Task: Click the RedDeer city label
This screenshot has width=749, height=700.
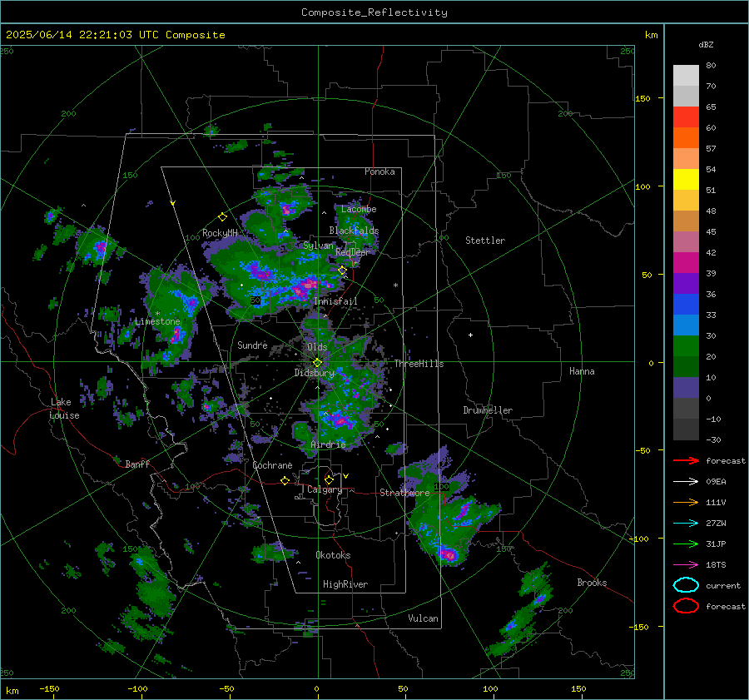Action: [353, 252]
